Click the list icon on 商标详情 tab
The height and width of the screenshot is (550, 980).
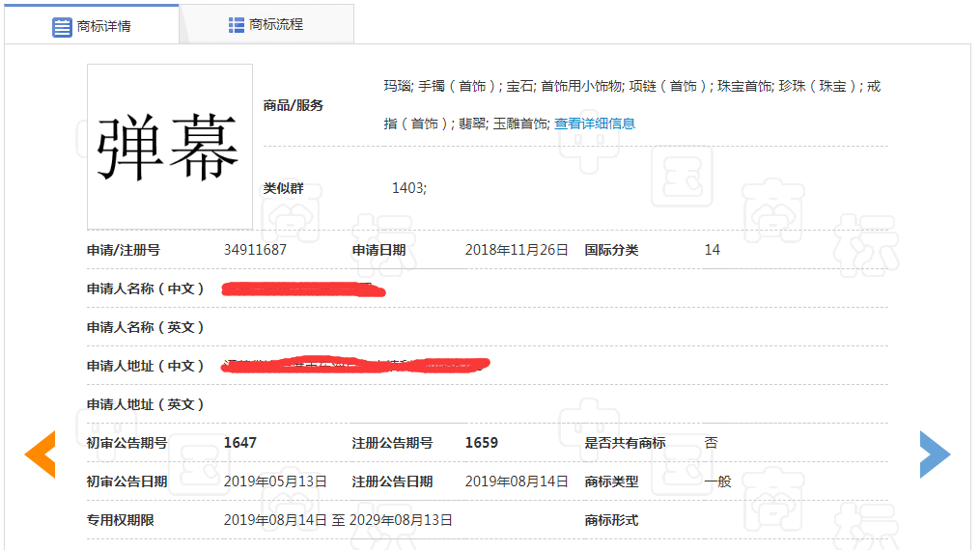[63, 26]
